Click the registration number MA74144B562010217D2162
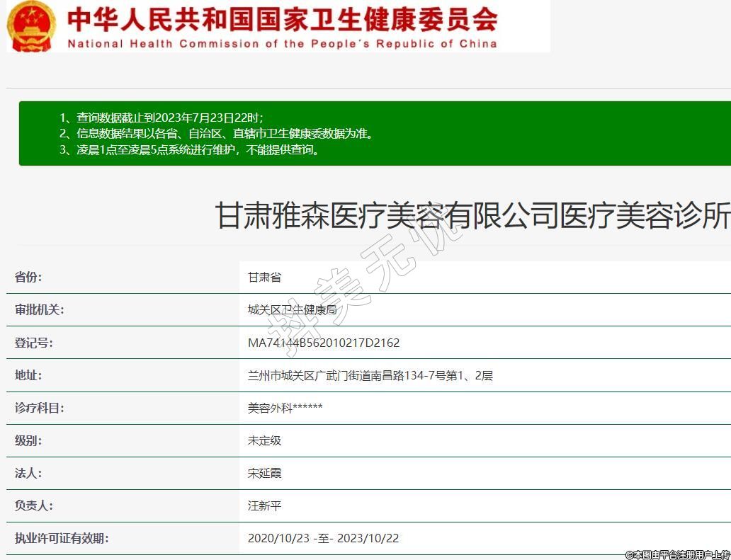The image size is (731, 560). (324, 343)
